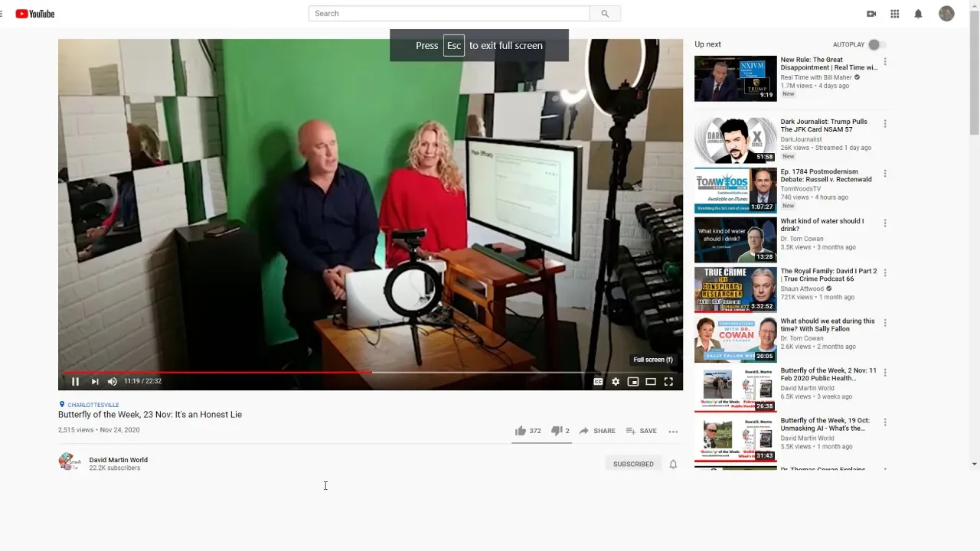
Task: Mute the video volume
Action: 113,381
